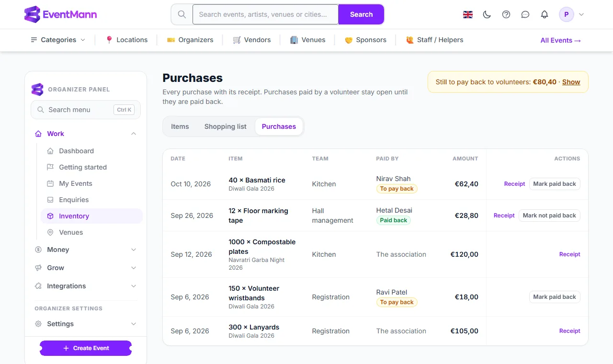Focus the Search menu field
613x364 pixels.
tap(86, 110)
